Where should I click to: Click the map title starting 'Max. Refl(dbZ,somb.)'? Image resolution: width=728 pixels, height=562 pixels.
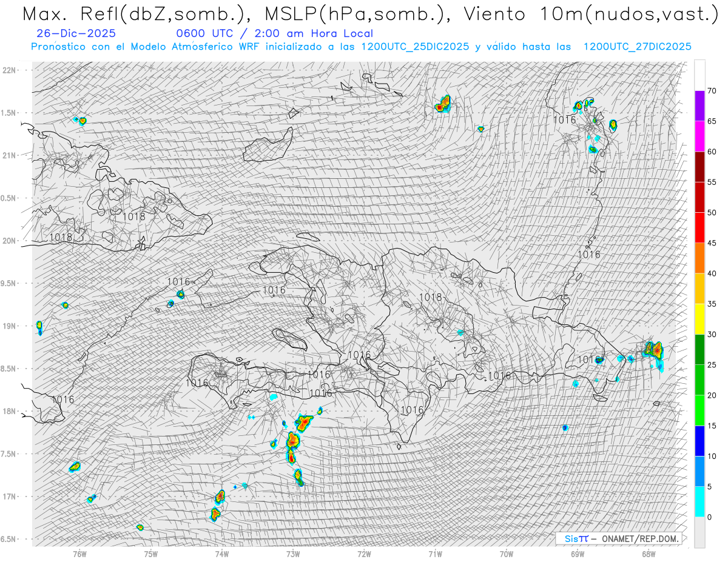pyautogui.click(x=369, y=14)
